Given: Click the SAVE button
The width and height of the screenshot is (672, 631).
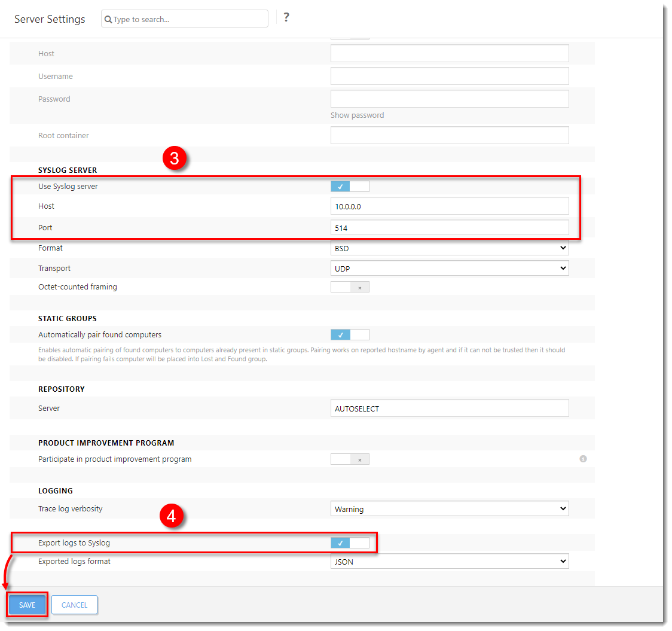Looking at the screenshot, I should [26, 605].
